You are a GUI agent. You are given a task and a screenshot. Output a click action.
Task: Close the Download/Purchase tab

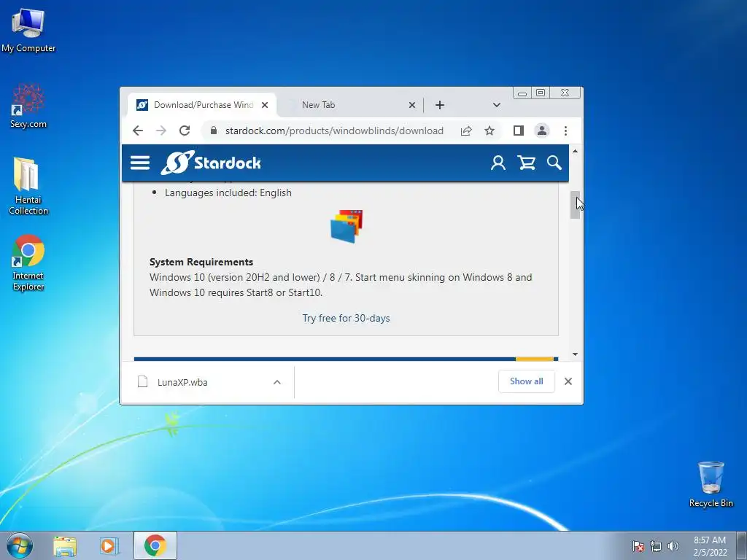265,105
